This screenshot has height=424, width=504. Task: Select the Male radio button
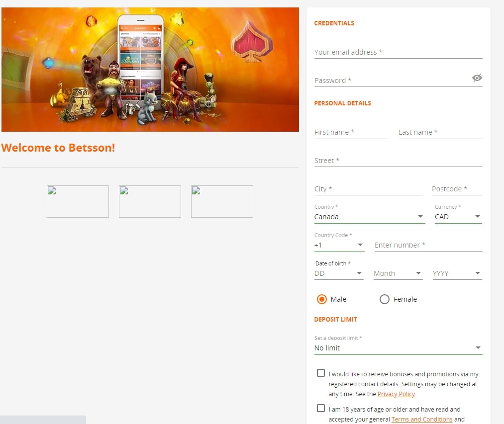click(321, 299)
